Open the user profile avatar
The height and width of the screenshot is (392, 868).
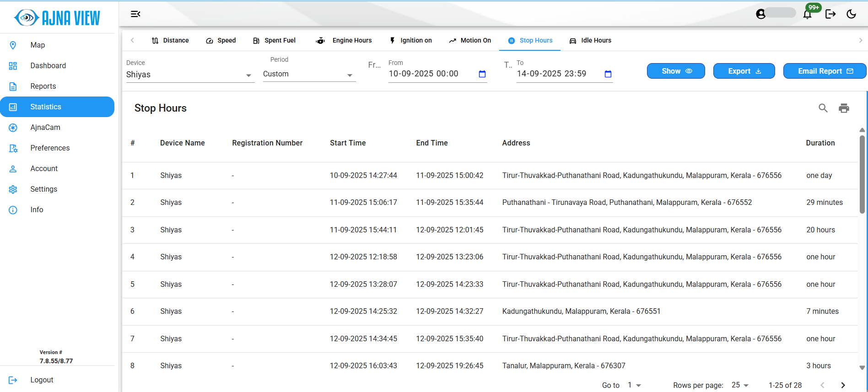(x=761, y=14)
